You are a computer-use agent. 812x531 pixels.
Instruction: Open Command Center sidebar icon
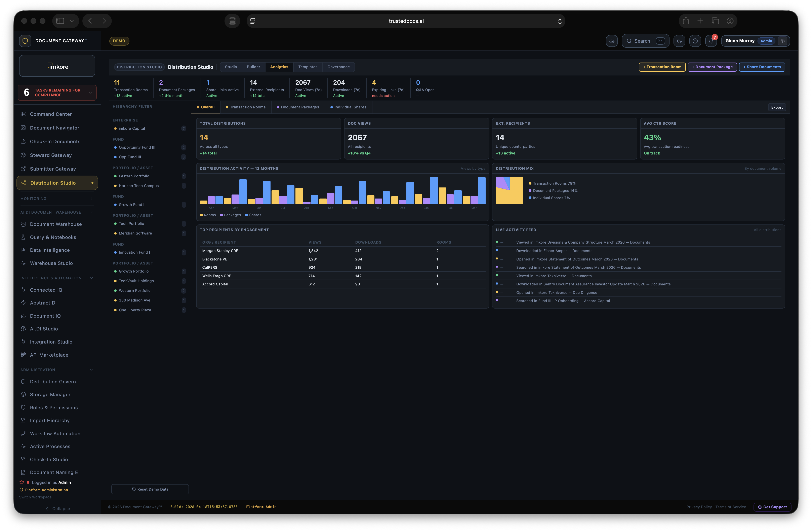pos(23,114)
